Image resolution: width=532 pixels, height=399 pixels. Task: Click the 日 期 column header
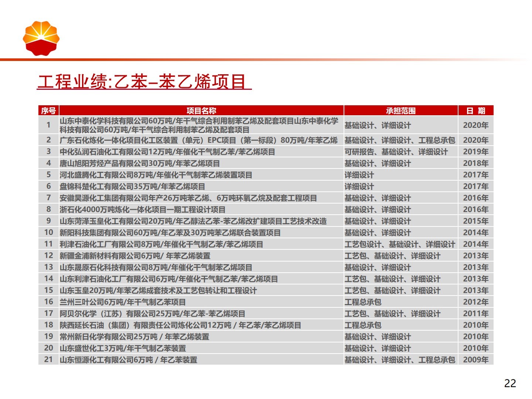tap(476, 110)
